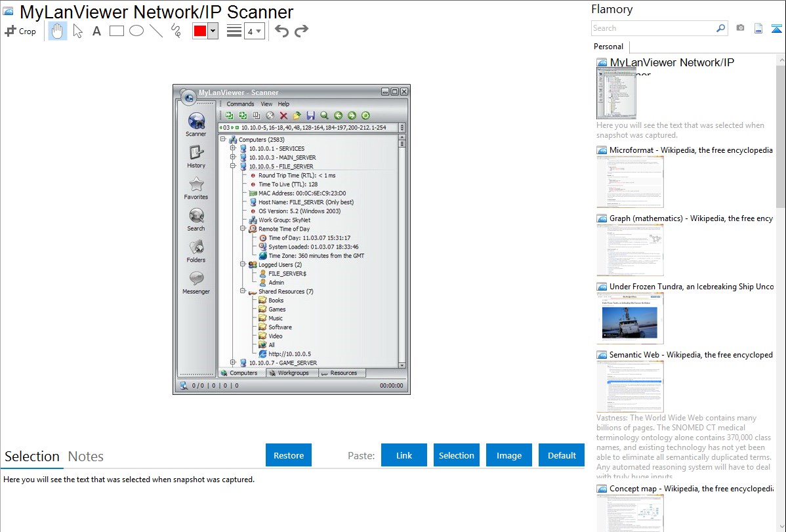Viewport: 786px width, 532px height.
Task: Choose the straight line drawing tool
Action: (x=156, y=31)
